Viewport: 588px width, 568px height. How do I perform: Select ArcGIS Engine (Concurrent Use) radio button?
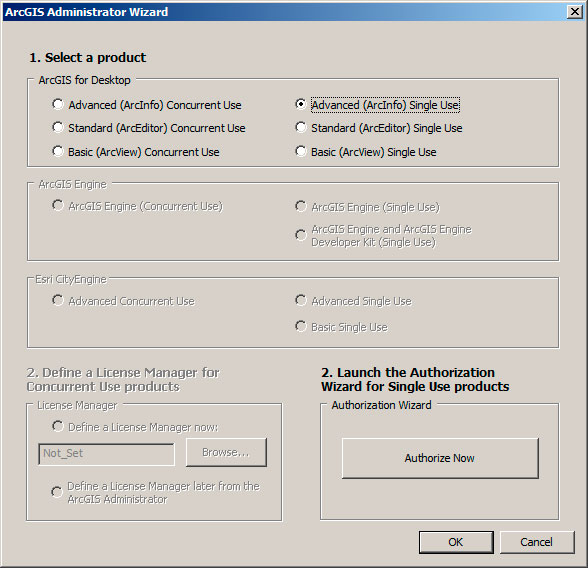point(58,206)
